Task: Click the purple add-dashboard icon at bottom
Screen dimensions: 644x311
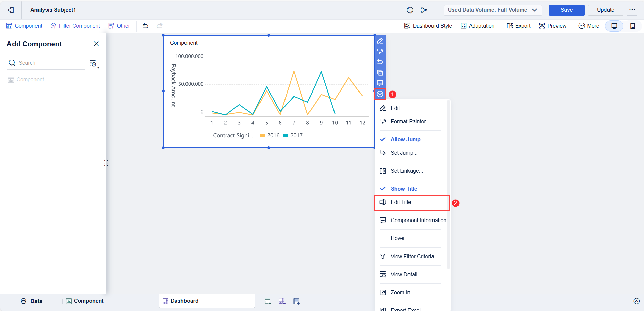Action: 282,301
